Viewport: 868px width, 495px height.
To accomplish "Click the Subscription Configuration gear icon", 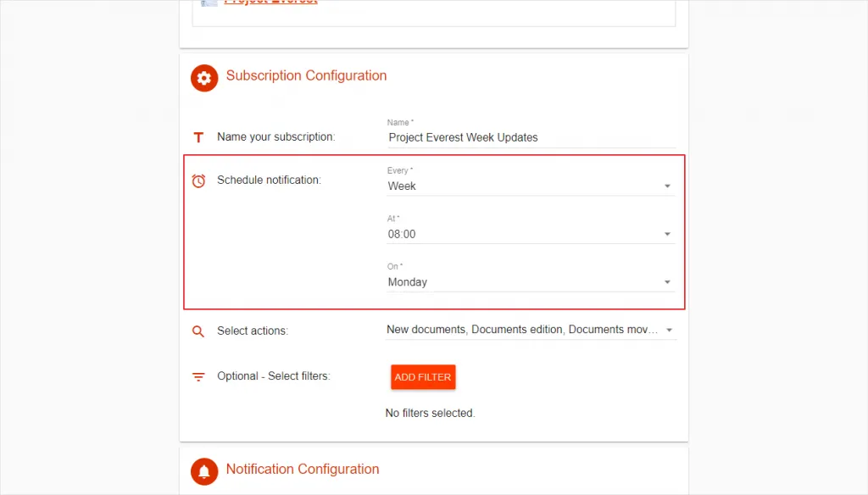I will [204, 78].
